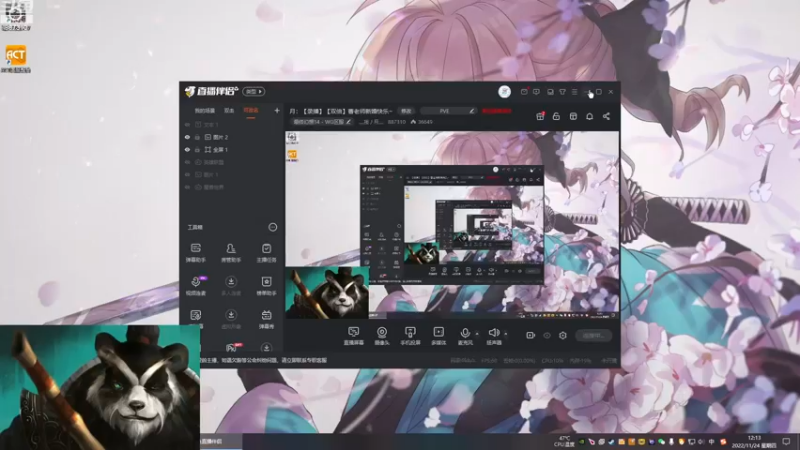Click the 中 input method indicator
Screen dimensions: 800x450
click(x=711, y=442)
